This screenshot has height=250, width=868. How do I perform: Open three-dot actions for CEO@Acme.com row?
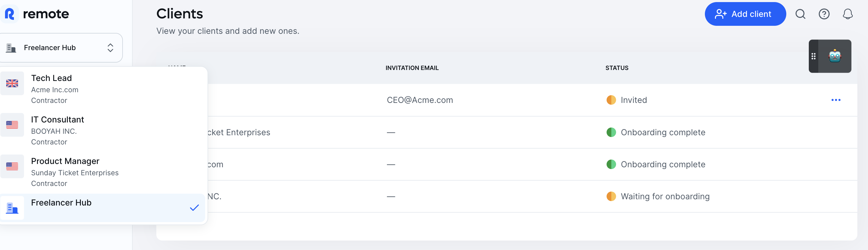pos(836,100)
